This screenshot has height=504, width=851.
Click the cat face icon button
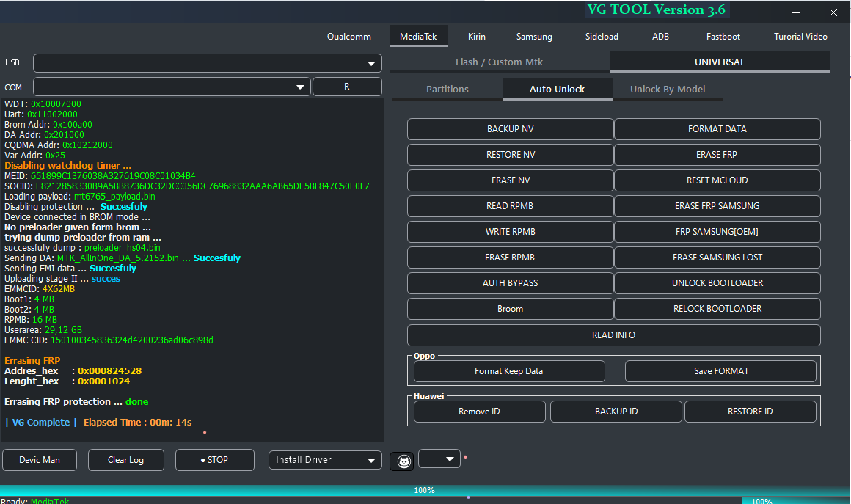pyautogui.click(x=402, y=461)
